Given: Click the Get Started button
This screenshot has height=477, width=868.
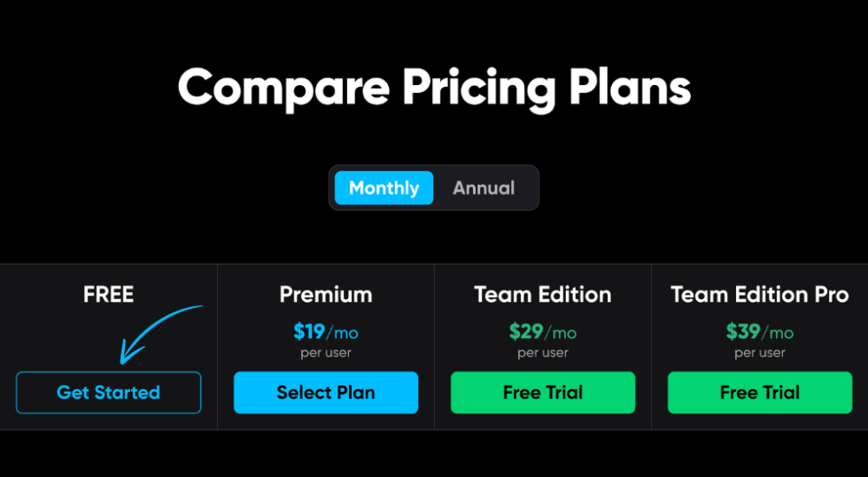Looking at the screenshot, I should coord(108,392).
